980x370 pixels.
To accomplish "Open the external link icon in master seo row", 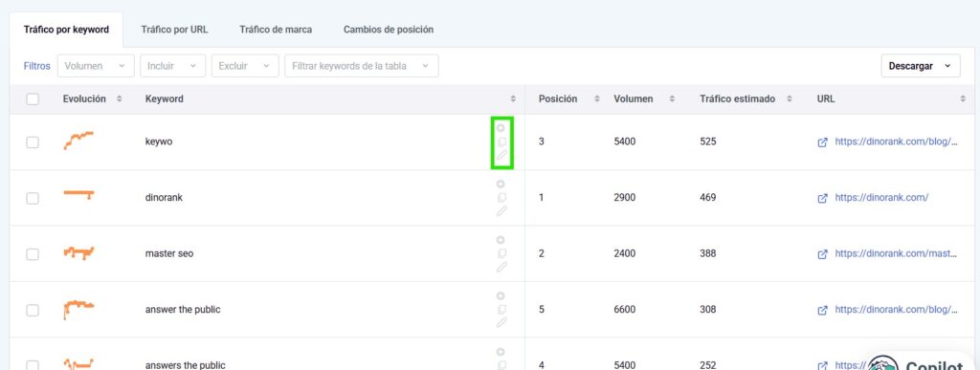I will (822, 254).
